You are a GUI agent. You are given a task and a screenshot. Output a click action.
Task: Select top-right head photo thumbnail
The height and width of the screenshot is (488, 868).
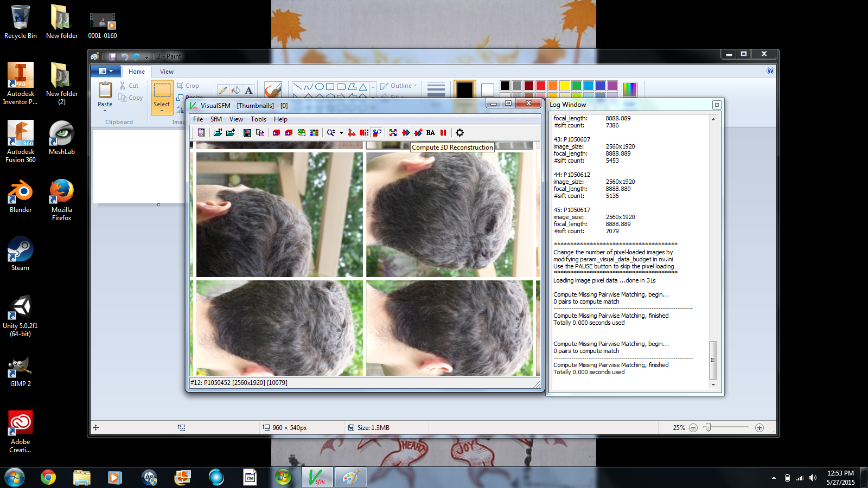(449, 215)
